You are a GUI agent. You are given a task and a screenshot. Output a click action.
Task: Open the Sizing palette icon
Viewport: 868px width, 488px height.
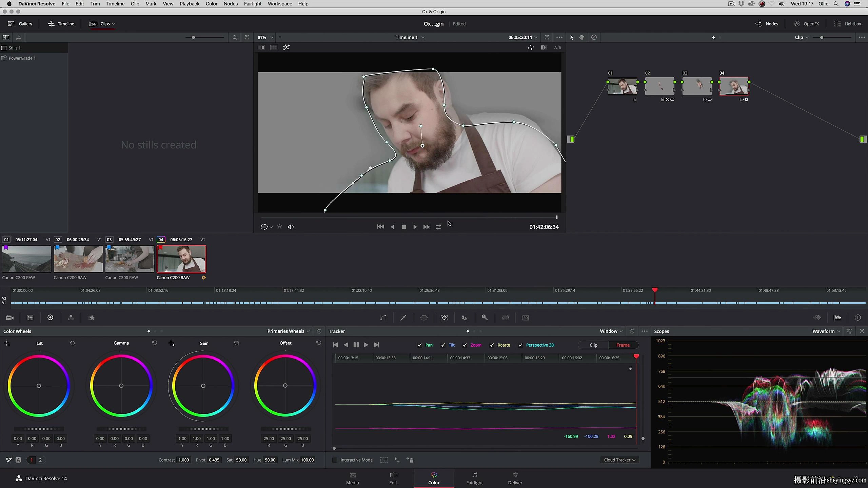pos(505,318)
